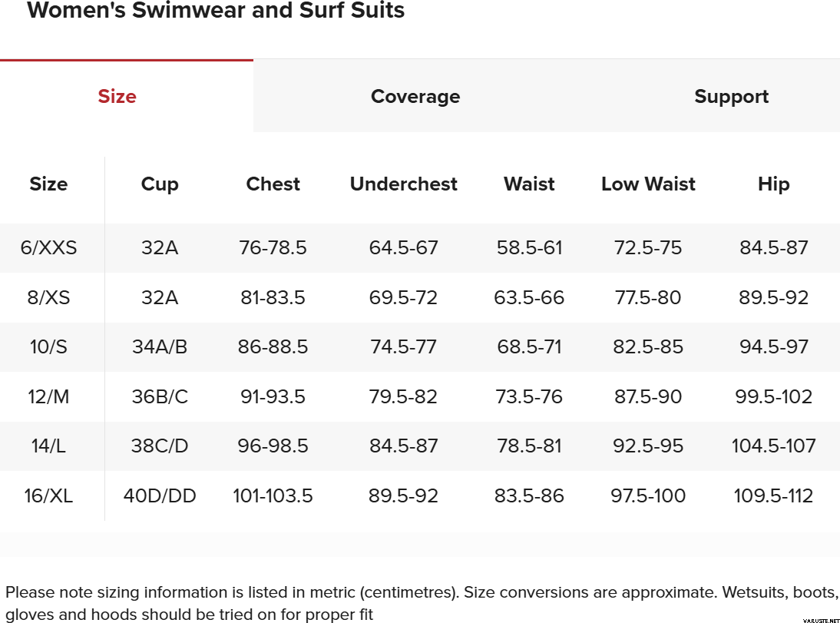Click the 109.5-112 hip measurement cell

click(773, 496)
